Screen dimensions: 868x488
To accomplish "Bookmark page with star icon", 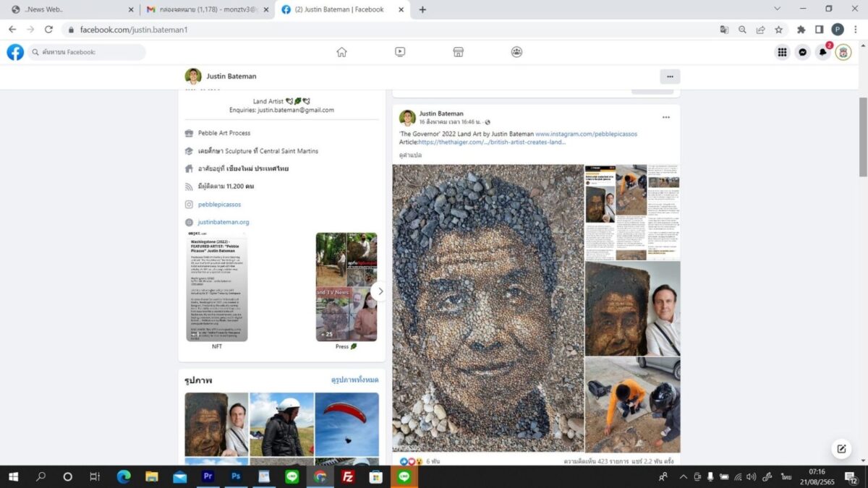I will (x=779, y=30).
